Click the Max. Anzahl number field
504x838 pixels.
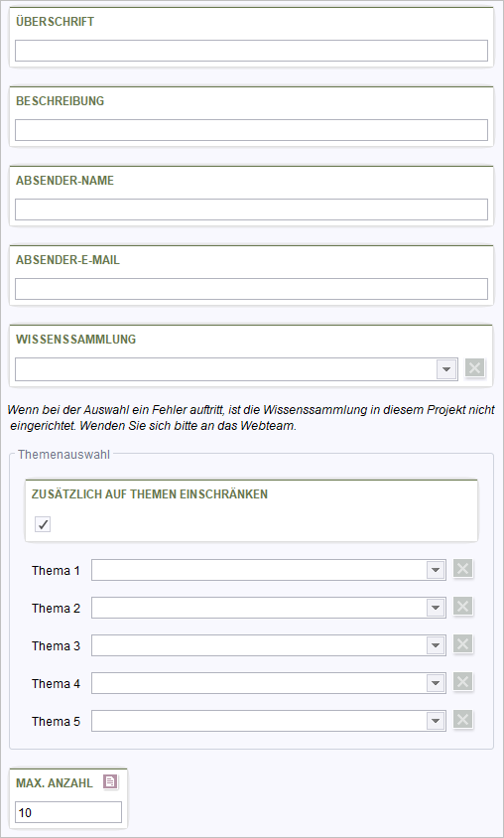(x=68, y=812)
